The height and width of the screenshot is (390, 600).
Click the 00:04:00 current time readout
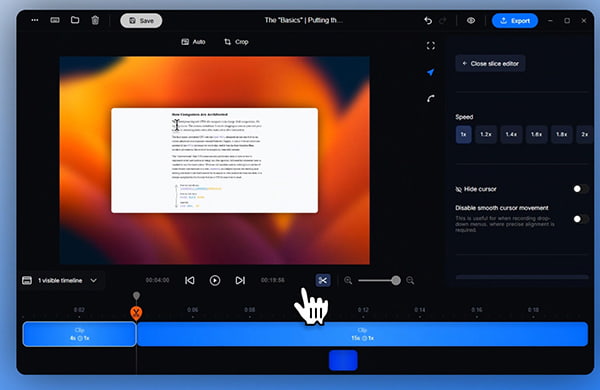point(157,281)
